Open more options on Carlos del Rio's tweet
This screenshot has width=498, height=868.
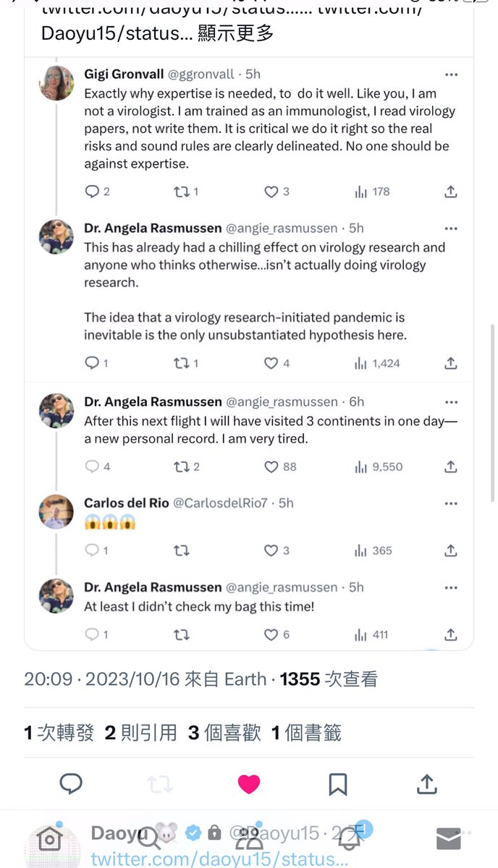click(451, 503)
